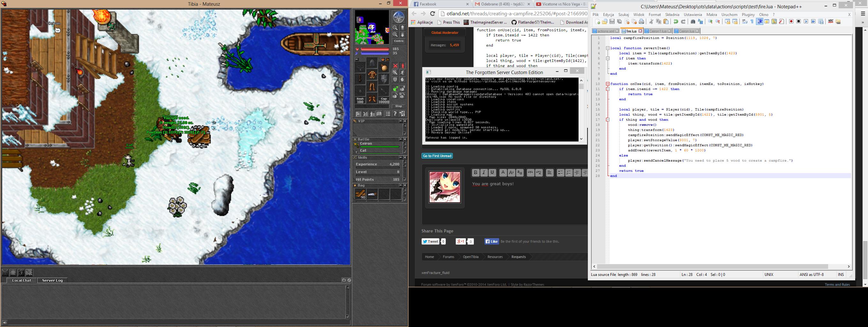Toggle Tibia stand-while-fighting red figure
This screenshot has width=868, height=327.
click(x=402, y=66)
